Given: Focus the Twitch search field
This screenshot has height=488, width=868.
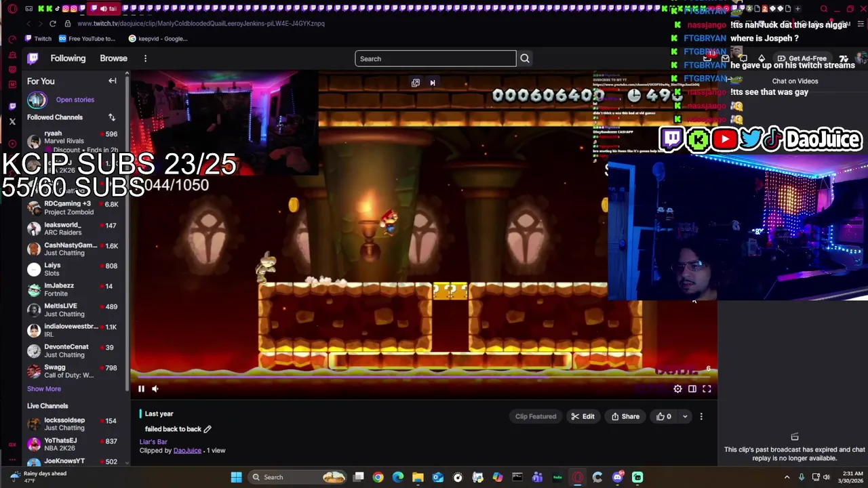Looking at the screenshot, I should click(435, 58).
